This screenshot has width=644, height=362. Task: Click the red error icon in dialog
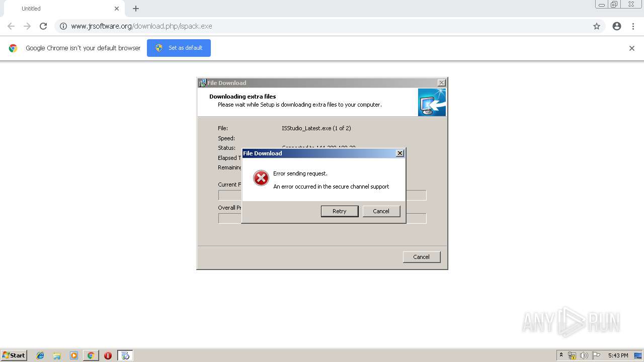coord(261,178)
